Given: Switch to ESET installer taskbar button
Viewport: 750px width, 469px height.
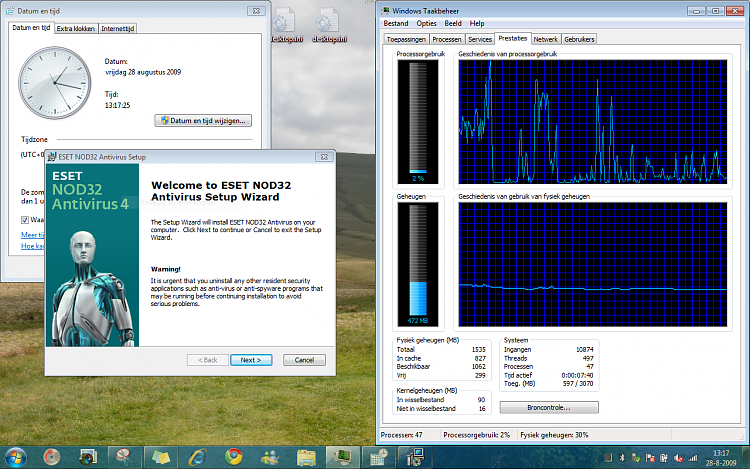Looking at the screenshot, I should coord(415,458).
